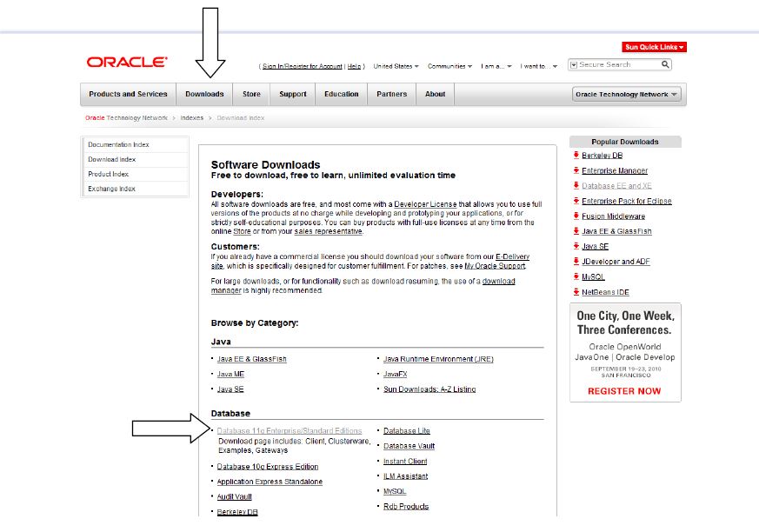Open Database 11g Enterprise/Standard Editions link
759x532 pixels.
tap(290, 431)
